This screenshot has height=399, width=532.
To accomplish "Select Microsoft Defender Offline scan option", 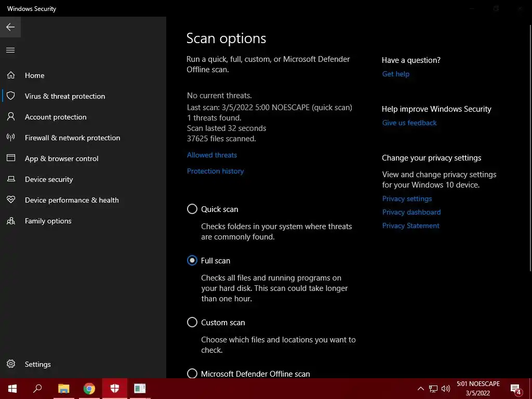I will (x=192, y=373).
